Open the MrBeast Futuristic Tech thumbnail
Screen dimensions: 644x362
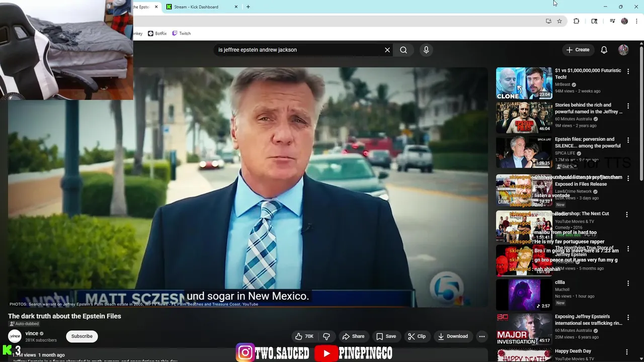(x=524, y=83)
